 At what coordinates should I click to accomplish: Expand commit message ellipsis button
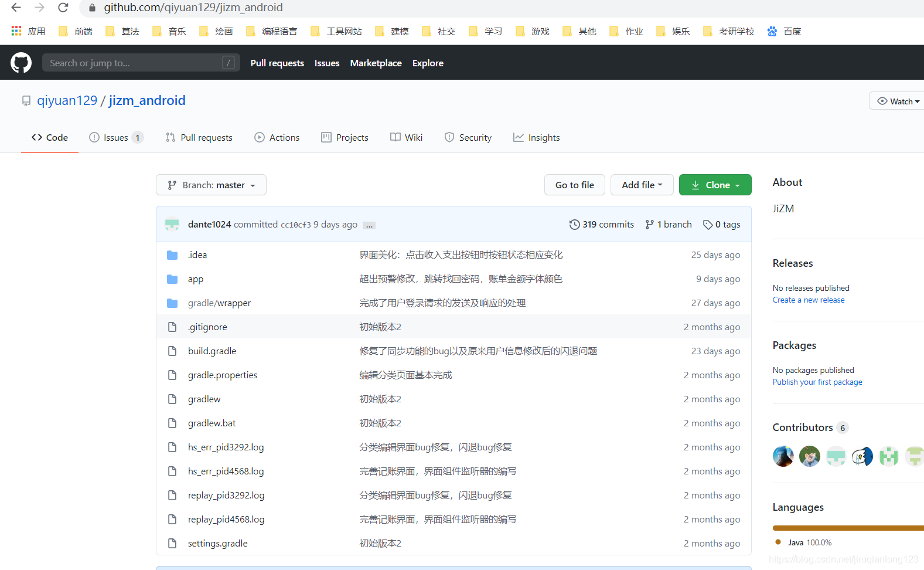pos(369,225)
